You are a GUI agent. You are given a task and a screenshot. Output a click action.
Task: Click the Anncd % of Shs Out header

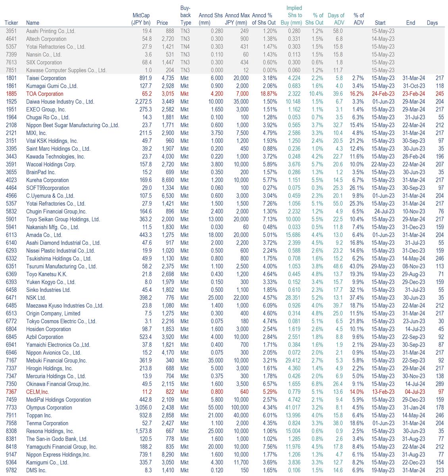[x=264, y=19]
